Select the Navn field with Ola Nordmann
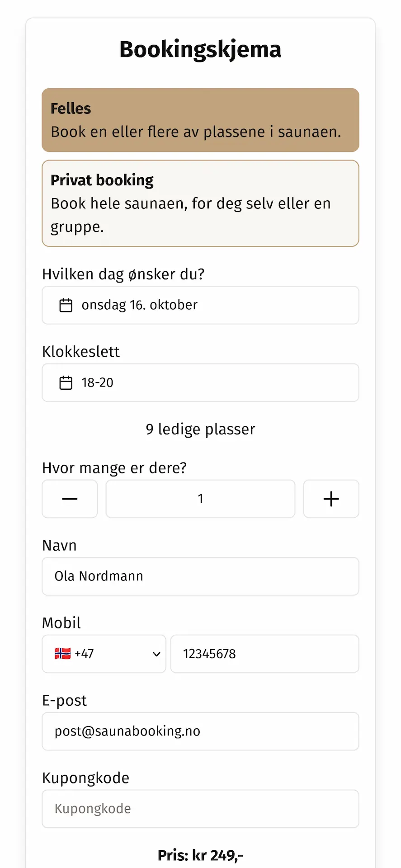Image resolution: width=401 pixels, height=868 pixels. (200, 576)
